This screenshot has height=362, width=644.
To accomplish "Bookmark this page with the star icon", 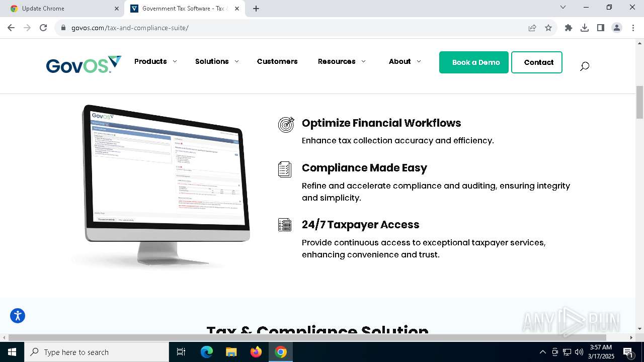I will click(548, 28).
